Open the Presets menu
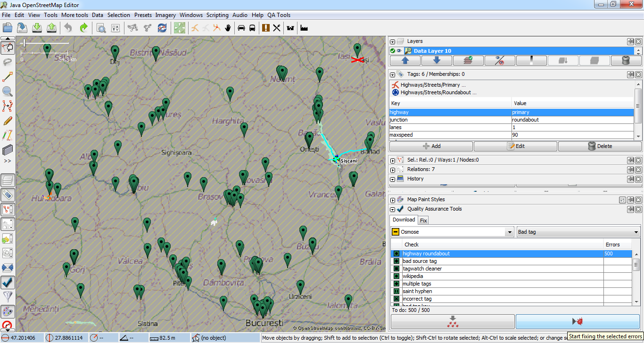Viewport: 644px width, 343px height. click(142, 15)
